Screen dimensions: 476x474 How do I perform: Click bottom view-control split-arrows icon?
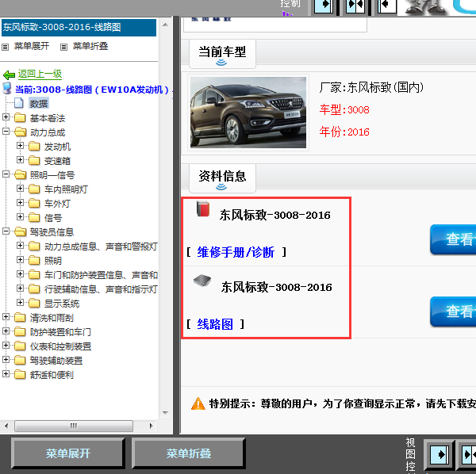[x=468, y=455]
